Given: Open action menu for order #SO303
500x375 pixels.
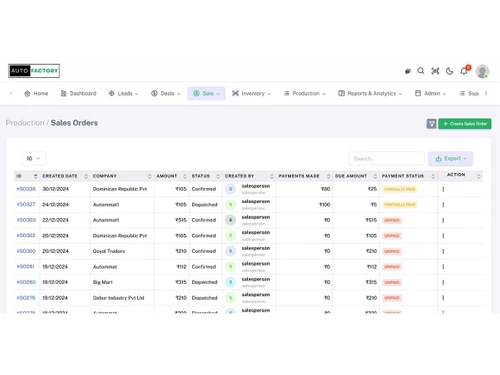Looking at the screenshot, I should [443, 220].
